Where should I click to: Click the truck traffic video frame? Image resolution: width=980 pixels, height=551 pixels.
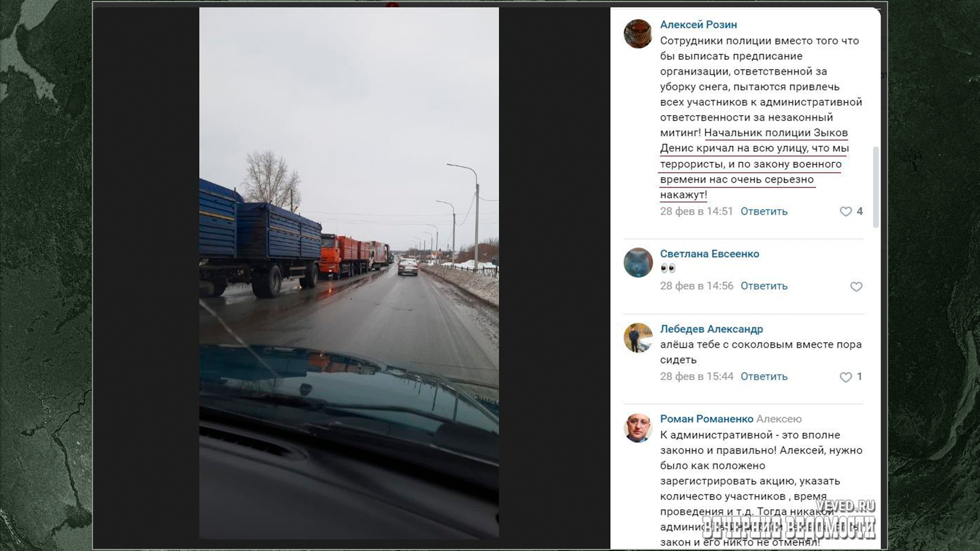point(349,273)
